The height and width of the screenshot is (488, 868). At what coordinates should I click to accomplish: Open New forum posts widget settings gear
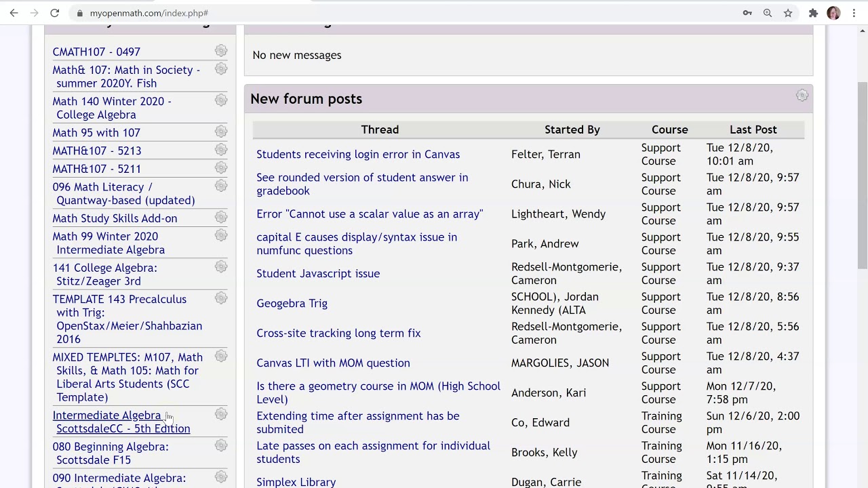click(802, 96)
